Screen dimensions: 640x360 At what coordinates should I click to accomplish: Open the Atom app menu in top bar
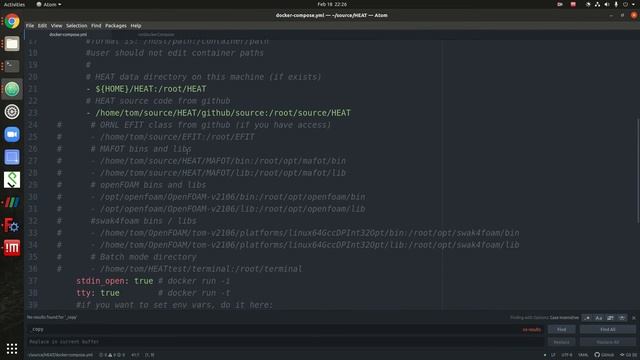(49, 4)
